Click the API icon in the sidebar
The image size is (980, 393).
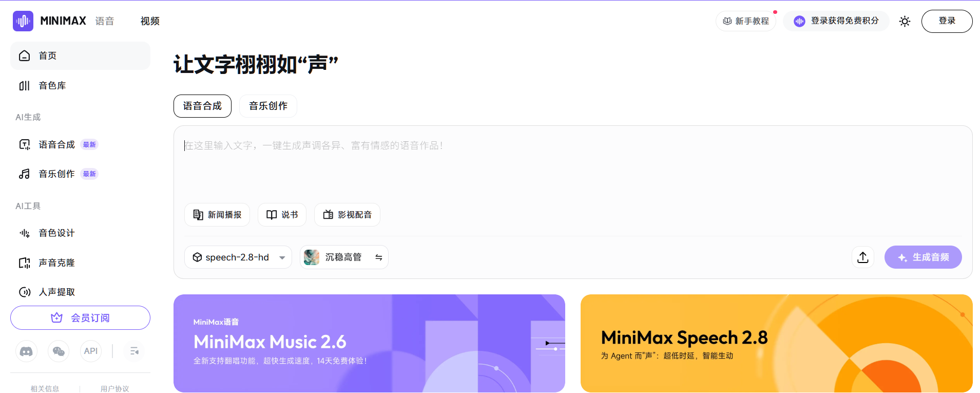(91, 351)
